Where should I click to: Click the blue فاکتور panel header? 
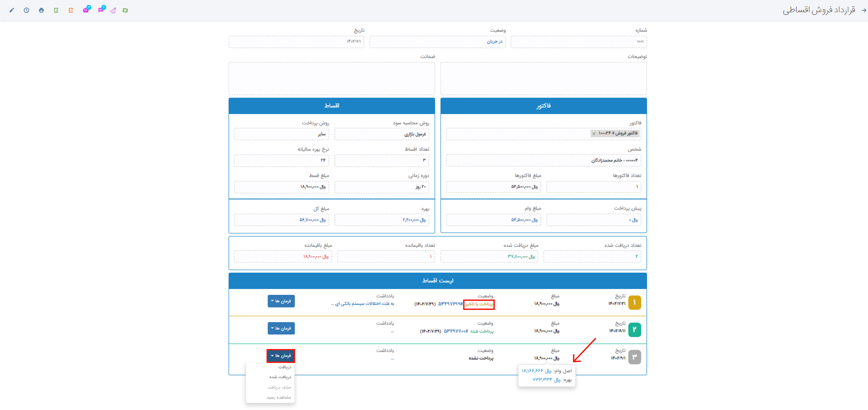click(544, 106)
